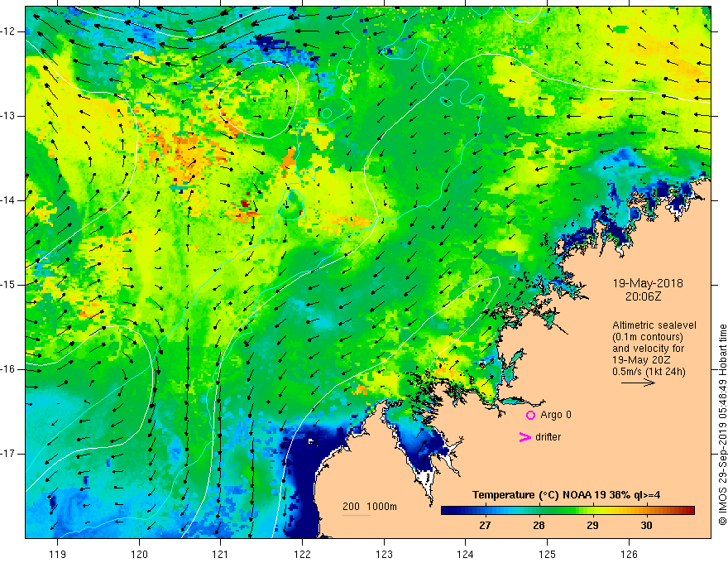Click the '121' longitude axis label
The image size is (728, 563).
(x=221, y=554)
